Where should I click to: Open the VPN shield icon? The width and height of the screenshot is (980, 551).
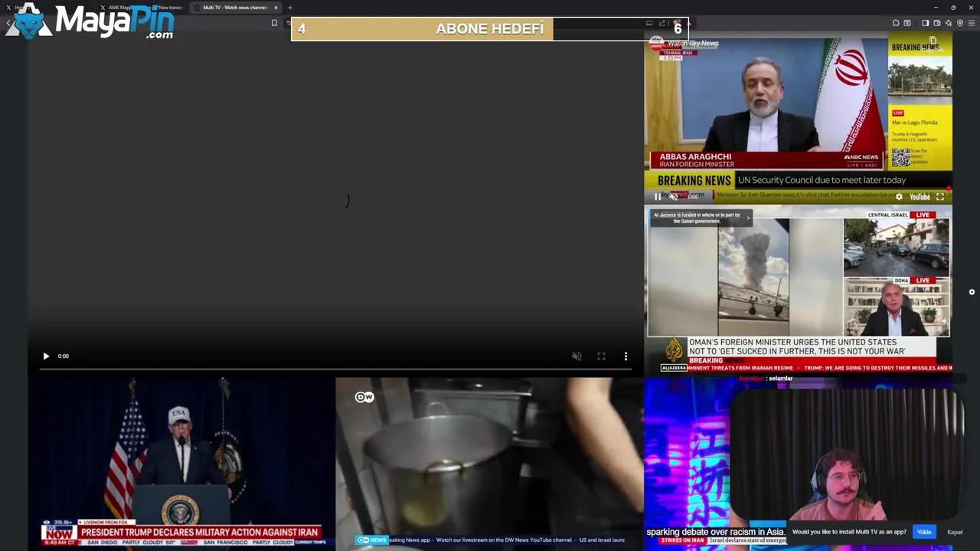(960, 23)
